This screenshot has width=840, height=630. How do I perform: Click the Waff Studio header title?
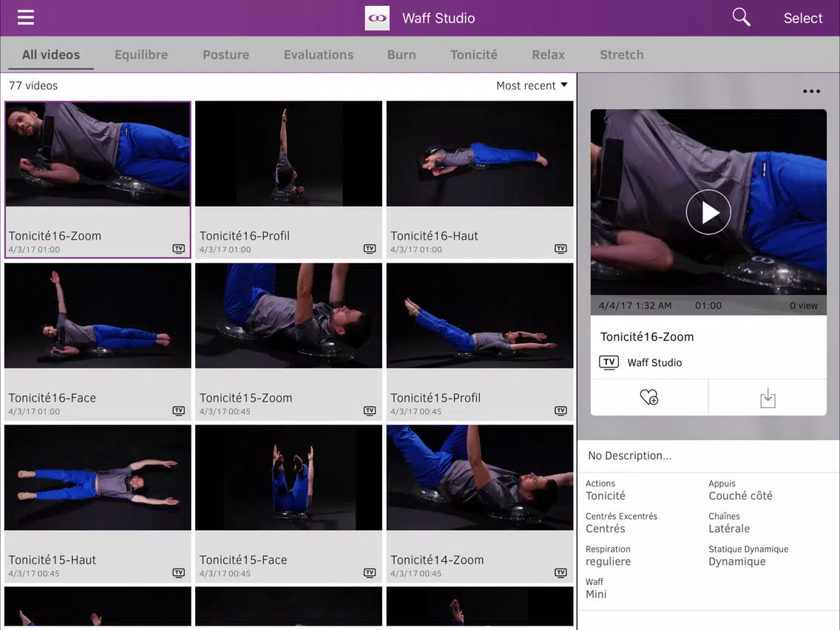(x=438, y=18)
